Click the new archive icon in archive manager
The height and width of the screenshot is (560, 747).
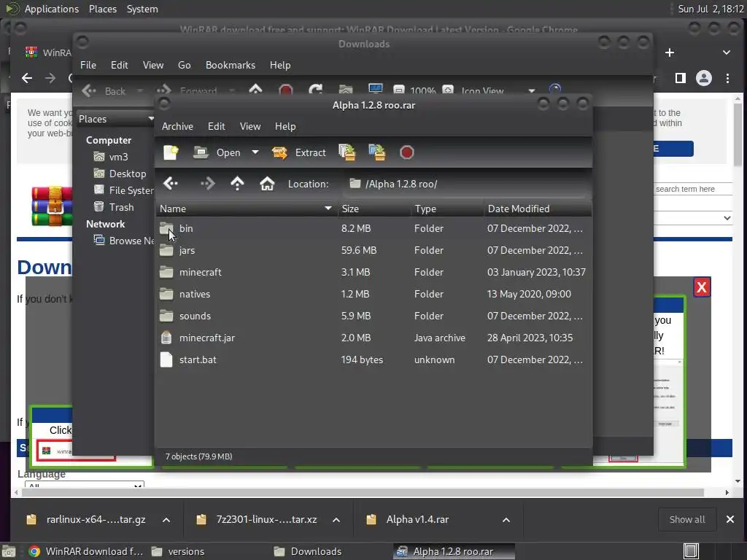pyautogui.click(x=171, y=152)
